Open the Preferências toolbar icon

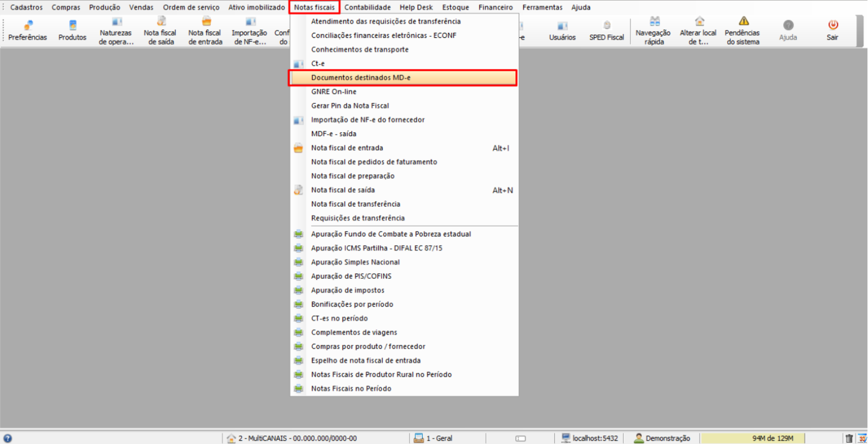click(x=28, y=26)
